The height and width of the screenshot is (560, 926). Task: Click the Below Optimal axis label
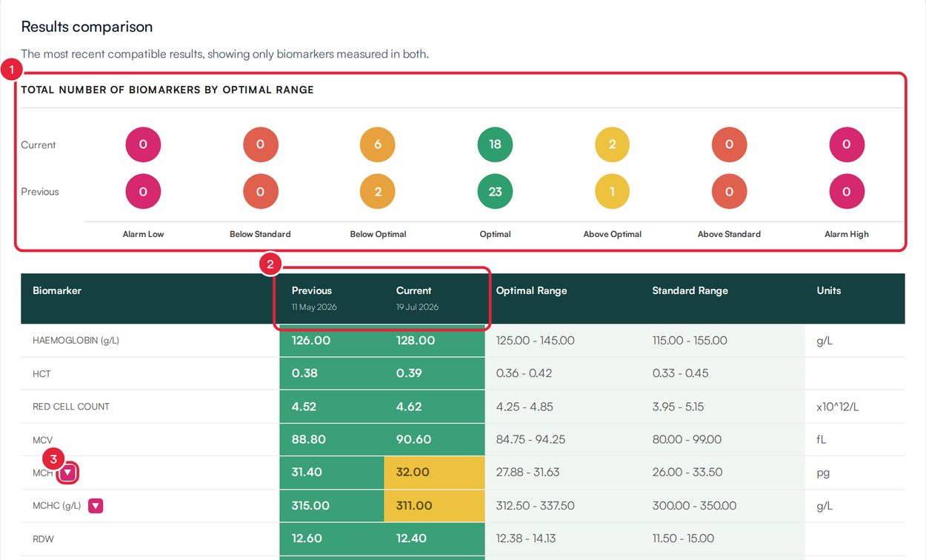tap(378, 234)
